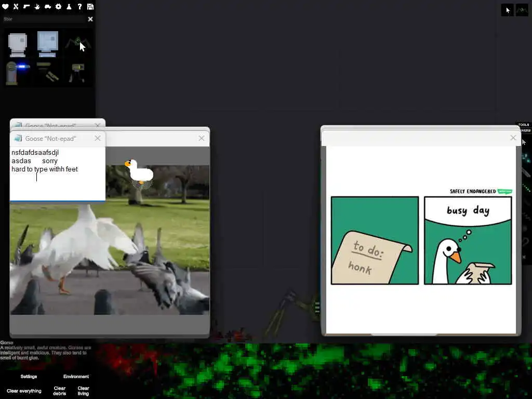Open the Entities category heart icon
Viewport: 532px width, 399px height.
(x=5, y=6)
